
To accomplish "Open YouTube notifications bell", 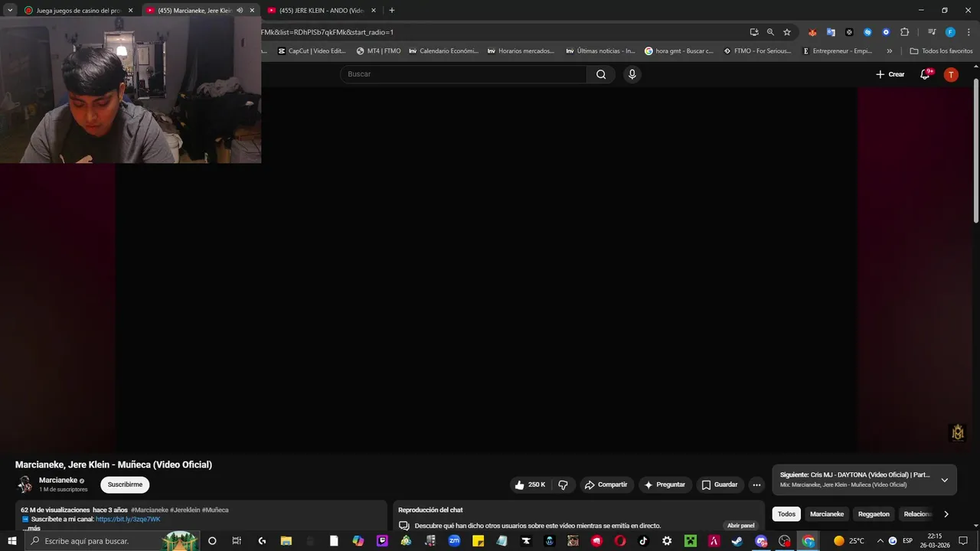I will pos(925,74).
